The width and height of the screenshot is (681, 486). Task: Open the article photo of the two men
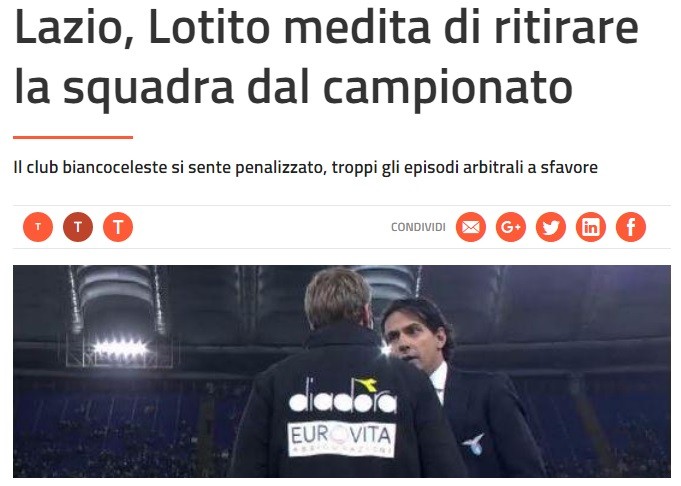click(x=342, y=371)
